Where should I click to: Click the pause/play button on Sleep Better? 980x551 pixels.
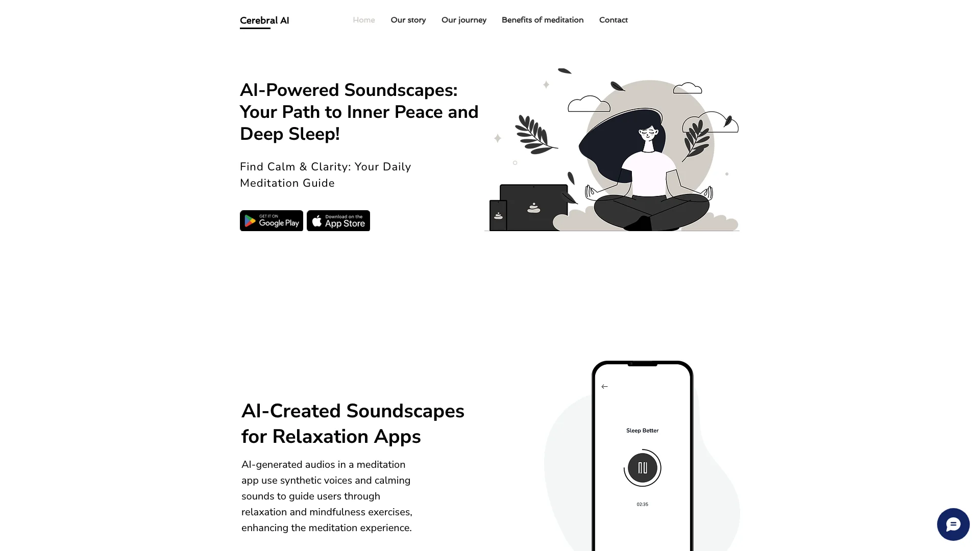[x=643, y=467]
